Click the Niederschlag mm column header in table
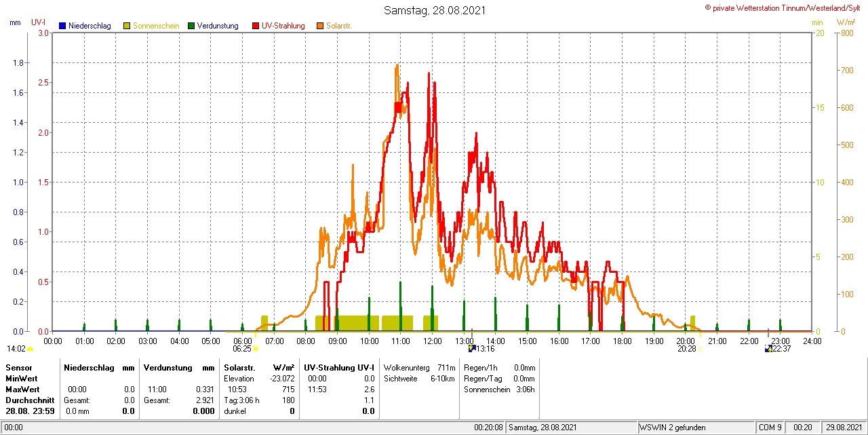Viewport: 868px width, 435px height. click(100, 367)
